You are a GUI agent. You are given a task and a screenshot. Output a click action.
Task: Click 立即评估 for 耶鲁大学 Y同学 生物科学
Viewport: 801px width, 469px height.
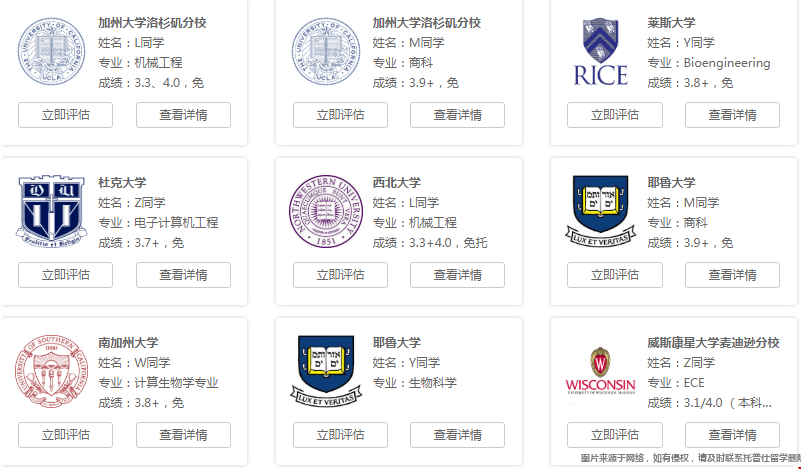coord(340,435)
